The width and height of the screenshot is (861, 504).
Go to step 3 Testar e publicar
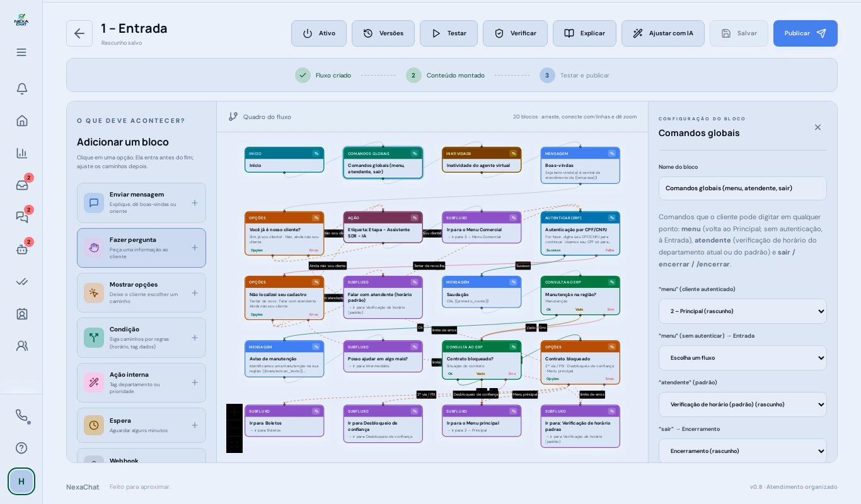(575, 76)
